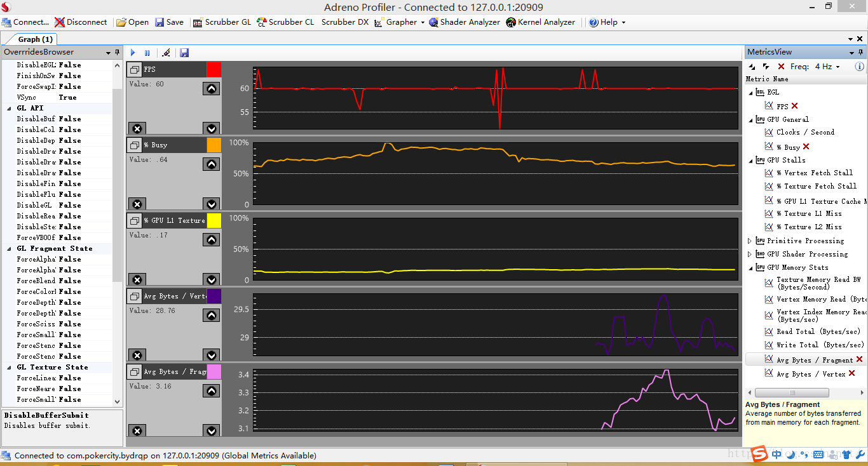
Task: Click the Save toolbar button
Action: (x=169, y=22)
